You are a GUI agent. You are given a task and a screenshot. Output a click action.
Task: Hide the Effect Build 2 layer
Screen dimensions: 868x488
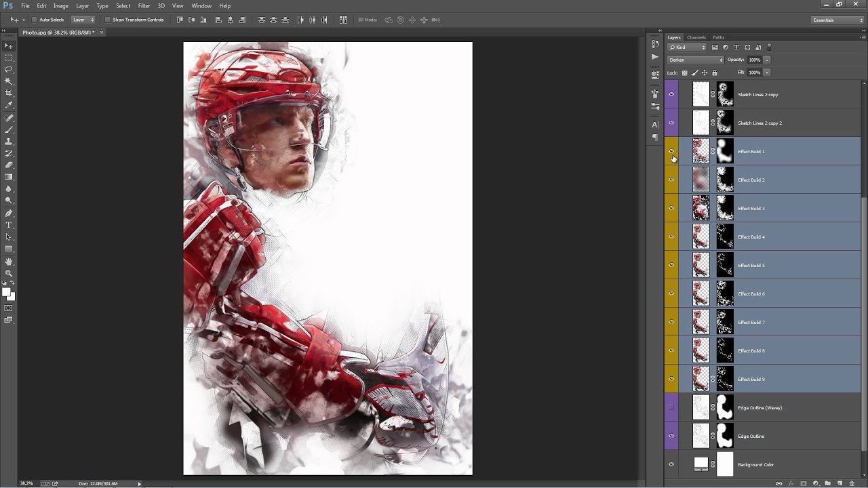[x=671, y=180]
